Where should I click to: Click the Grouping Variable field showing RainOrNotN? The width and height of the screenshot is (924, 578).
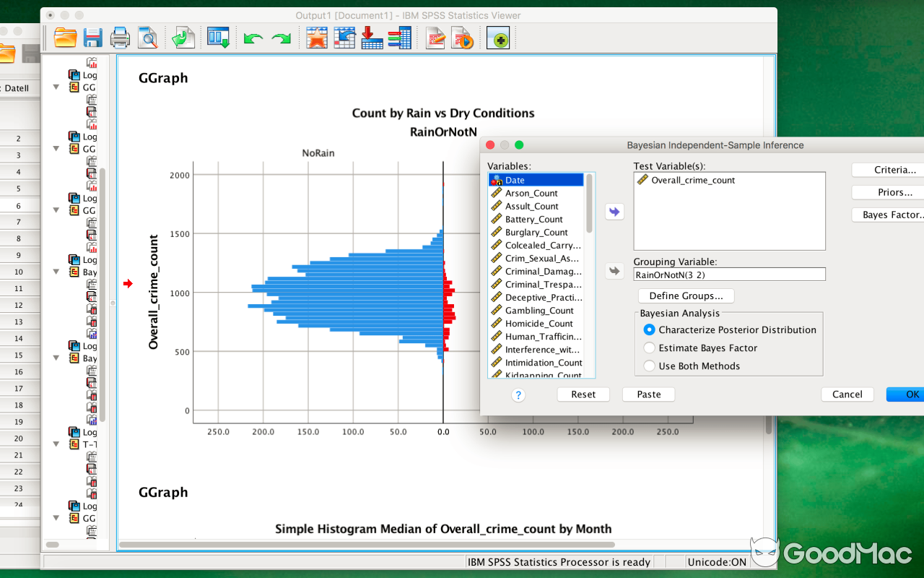[x=729, y=274]
